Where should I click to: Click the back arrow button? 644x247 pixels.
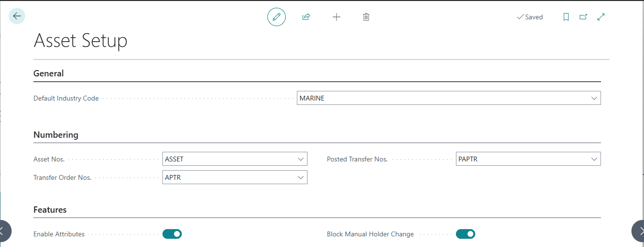pyautogui.click(x=17, y=16)
